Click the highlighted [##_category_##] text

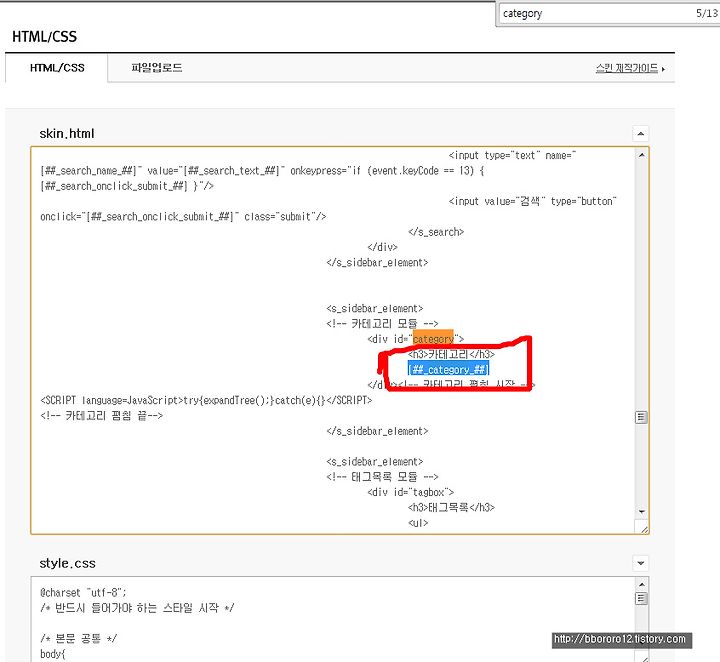pos(448,370)
